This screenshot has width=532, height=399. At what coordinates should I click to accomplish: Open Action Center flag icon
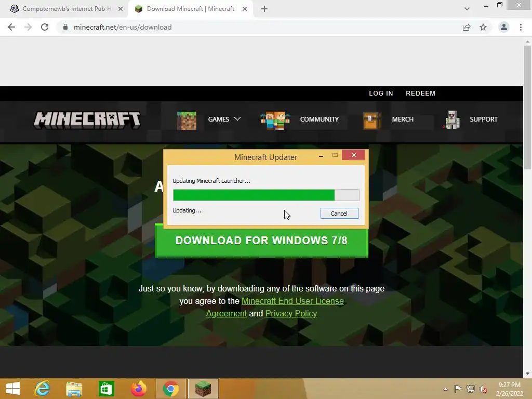click(x=458, y=389)
